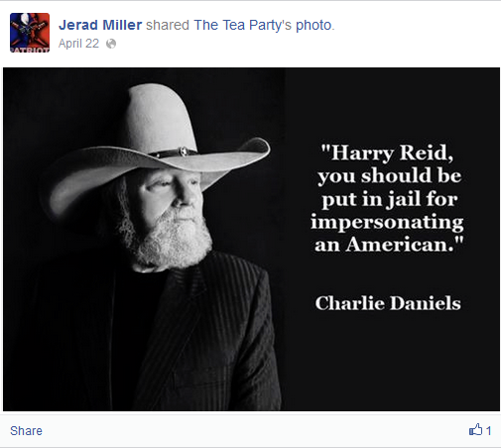
Task: Click the word 'American' in quote
Action: tap(399, 245)
